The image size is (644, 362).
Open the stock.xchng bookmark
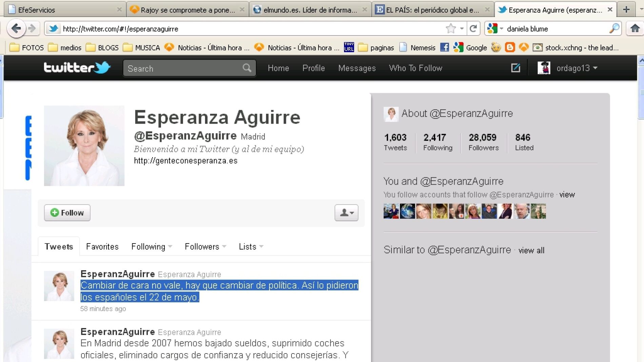click(x=576, y=47)
